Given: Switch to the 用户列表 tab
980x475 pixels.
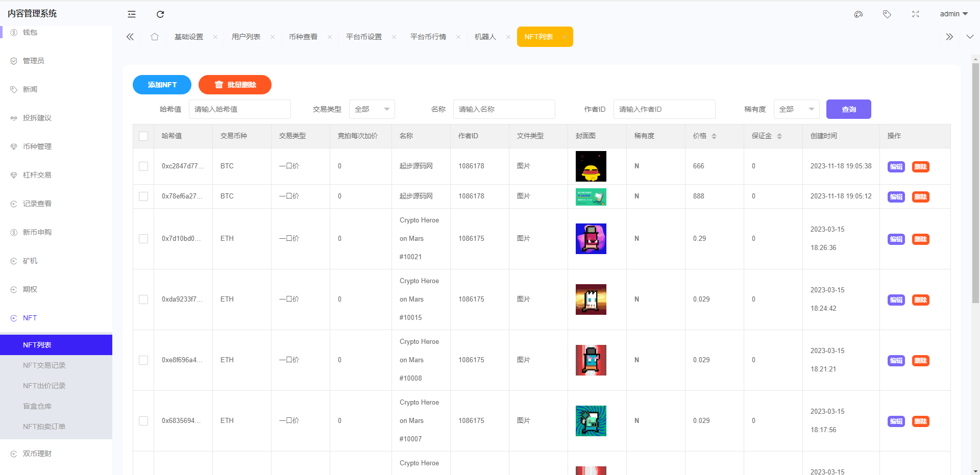Looking at the screenshot, I should pyautogui.click(x=246, y=37).
